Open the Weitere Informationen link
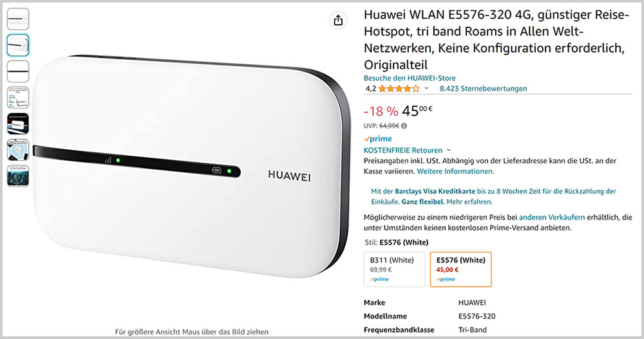 coord(455,172)
